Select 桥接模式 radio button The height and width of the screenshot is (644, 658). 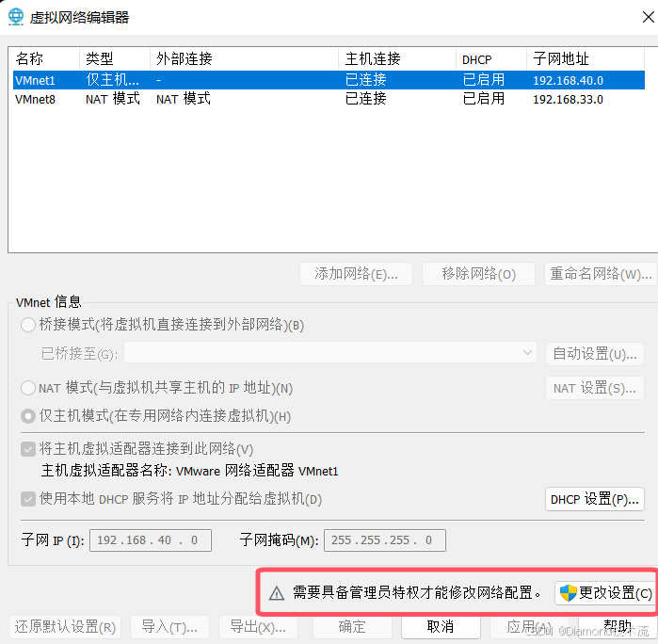point(28,325)
